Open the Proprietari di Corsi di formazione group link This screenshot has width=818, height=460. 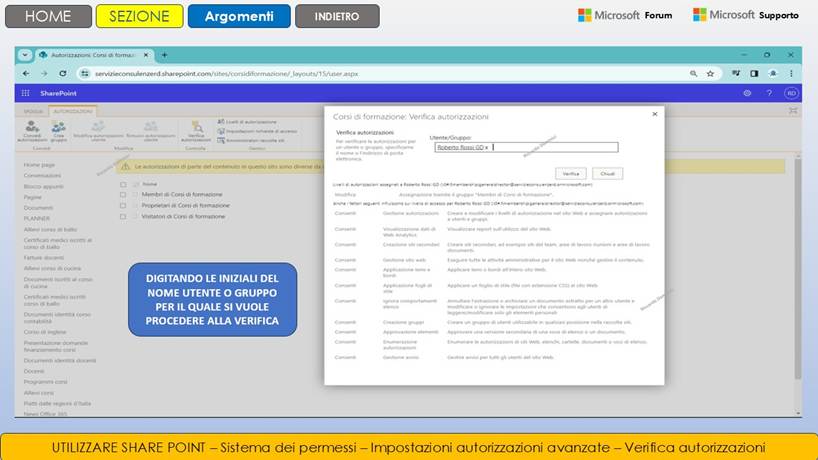(186, 205)
